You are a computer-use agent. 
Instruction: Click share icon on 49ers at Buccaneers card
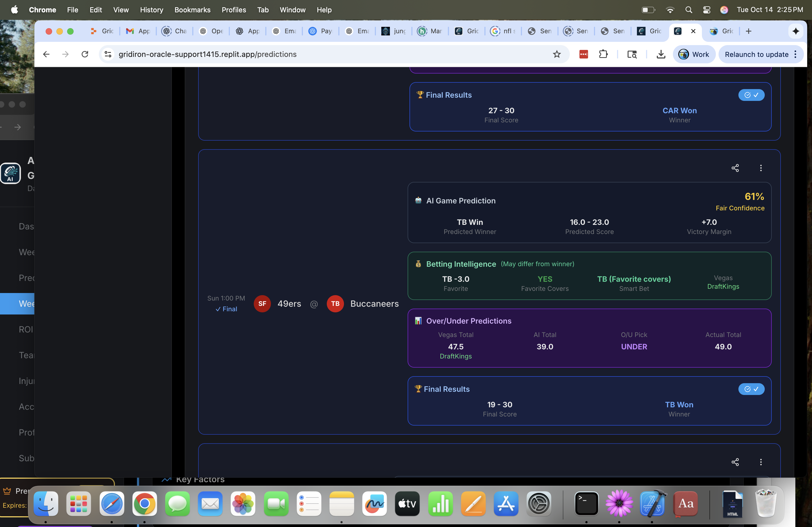pyautogui.click(x=735, y=168)
